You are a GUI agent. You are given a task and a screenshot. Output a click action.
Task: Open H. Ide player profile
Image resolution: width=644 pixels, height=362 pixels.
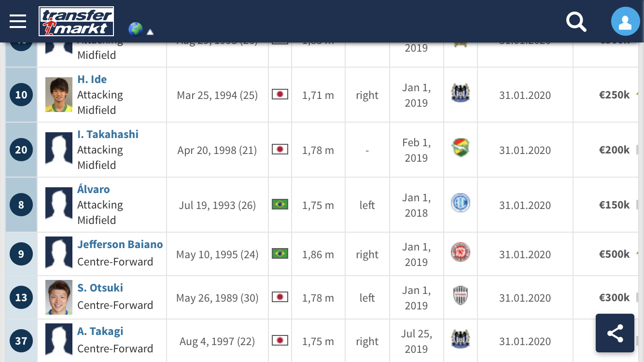92,79
